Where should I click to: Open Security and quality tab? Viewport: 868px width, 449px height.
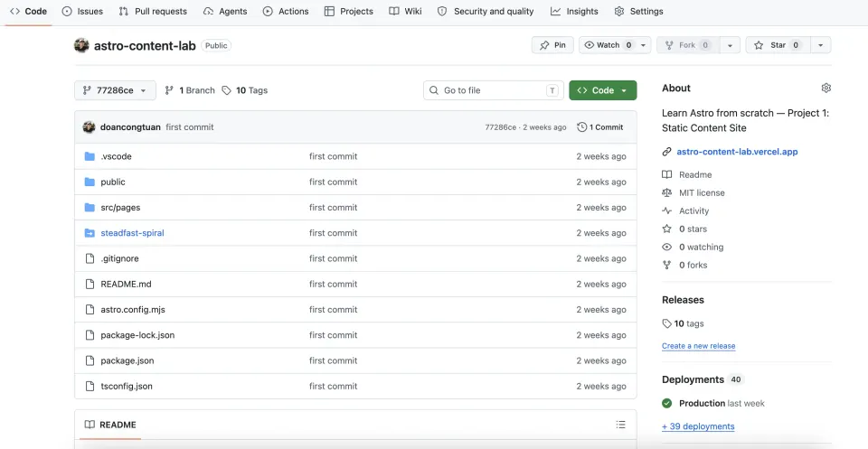coord(486,11)
